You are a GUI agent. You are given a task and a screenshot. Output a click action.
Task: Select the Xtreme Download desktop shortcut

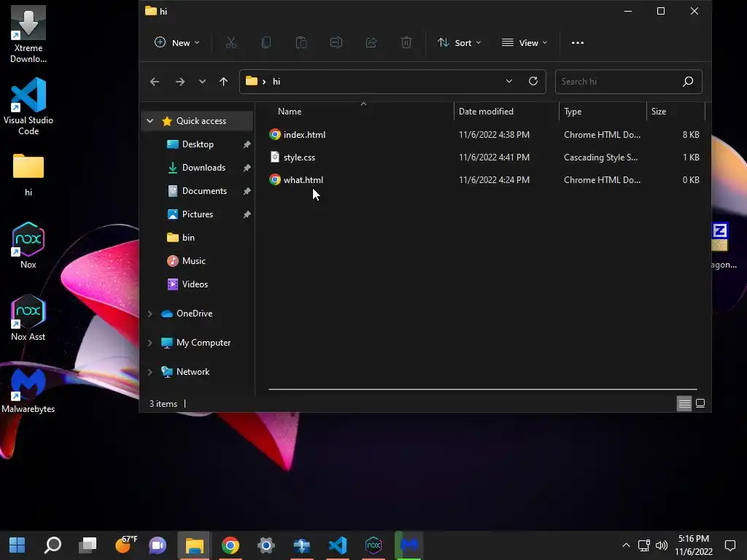(x=28, y=35)
